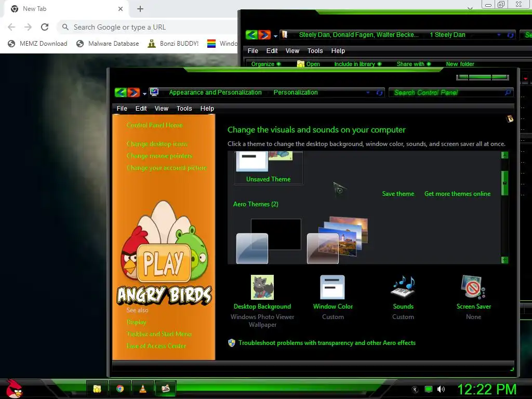This screenshot has width=532, height=399.
Task: Open MEMZ Download bookmark
Action: click(x=37, y=44)
